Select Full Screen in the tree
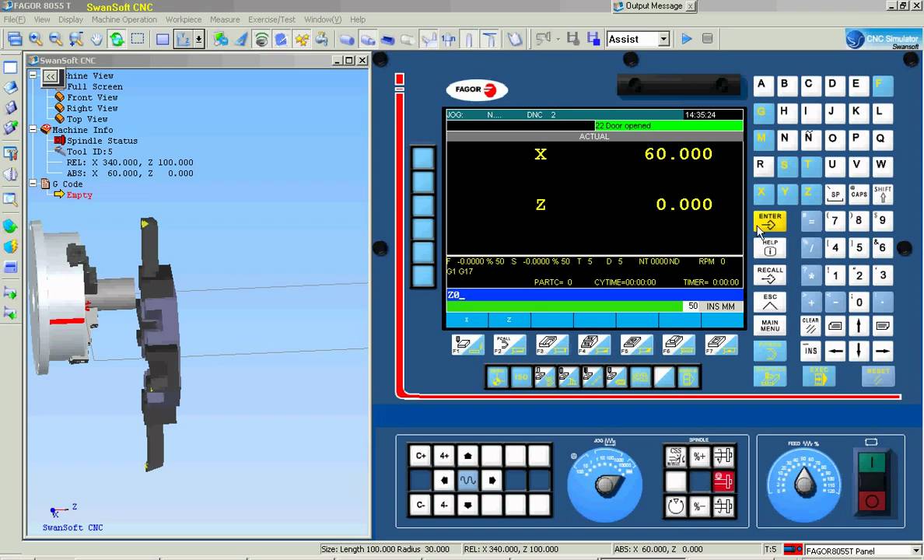924x560 pixels. click(x=94, y=86)
